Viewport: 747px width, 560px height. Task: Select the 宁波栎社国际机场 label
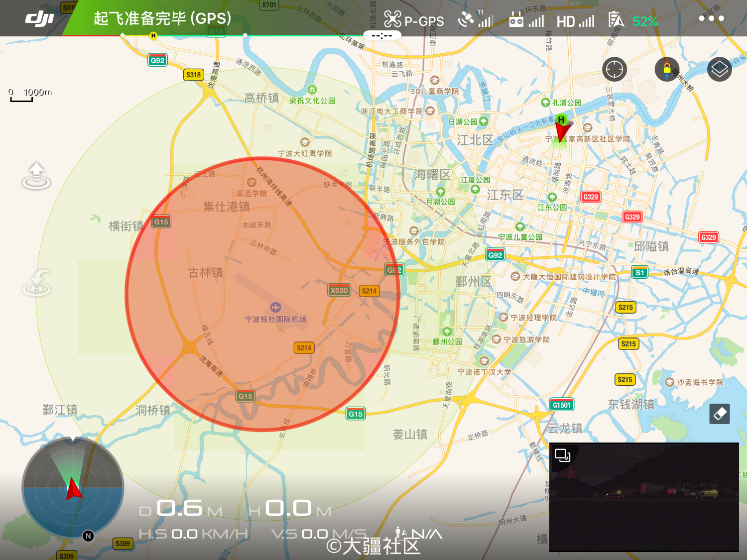276,319
